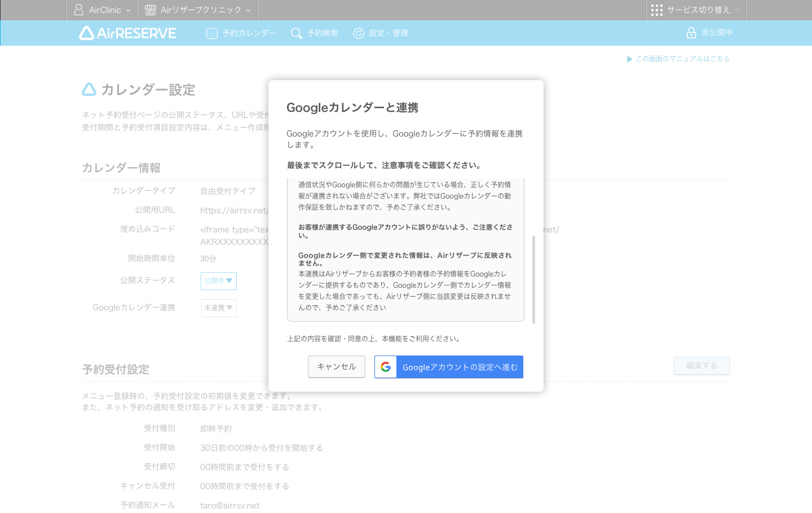Viewport: 812px width, 513px height.
Task: Open the AirClinic account dropdown
Action: point(101,10)
